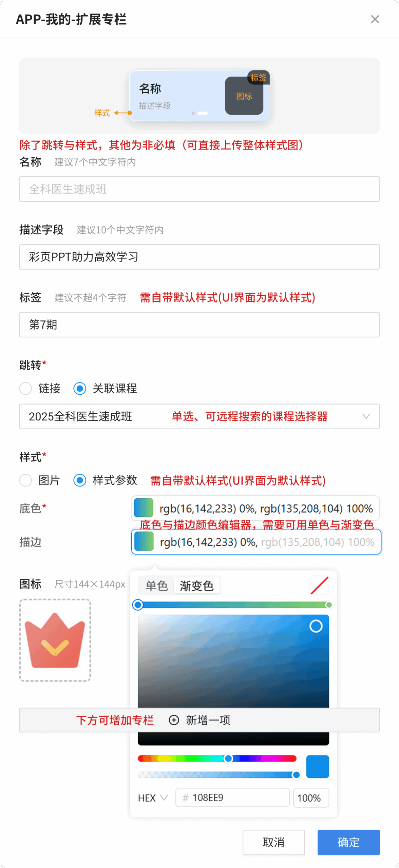This screenshot has height=868, width=399.
Task: Click the crown icon upload thumbnail
Action: [x=55, y=640]
